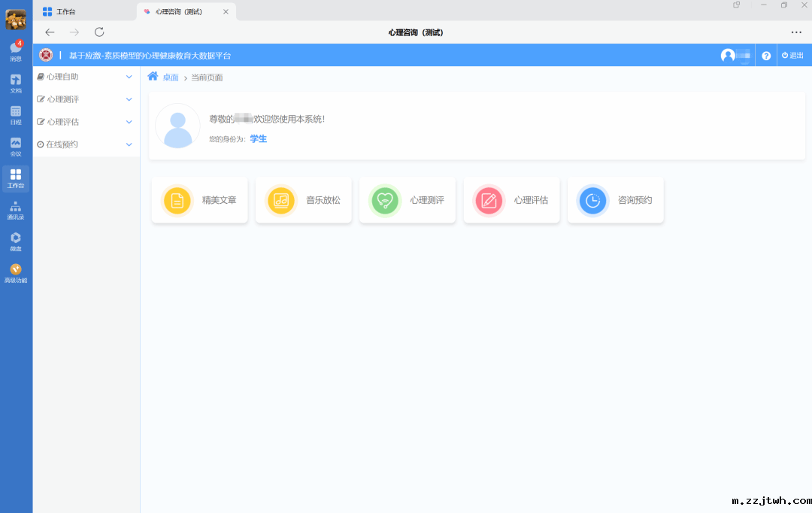Click the browser refresh icon
Viewport: 812px width, 513px height.
pyautogui.click(x=99, y=32)
